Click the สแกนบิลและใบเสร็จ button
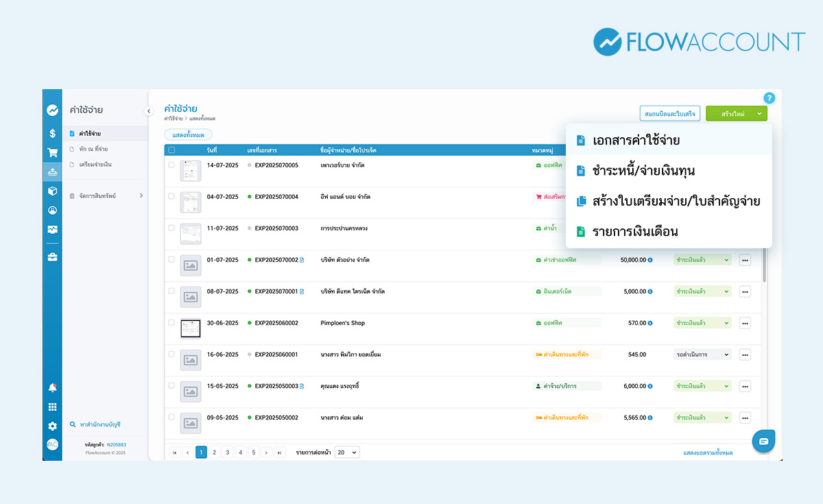Screen dimensions: 823x504 (669, 114)
